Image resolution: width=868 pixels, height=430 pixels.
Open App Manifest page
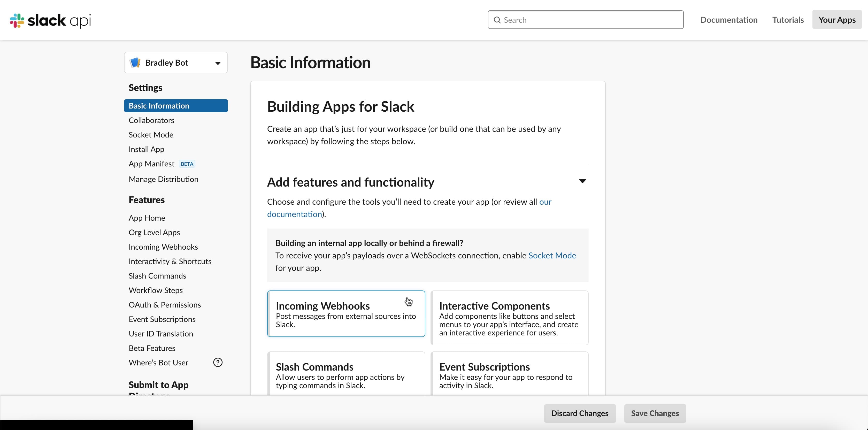[x=151, y=164]
